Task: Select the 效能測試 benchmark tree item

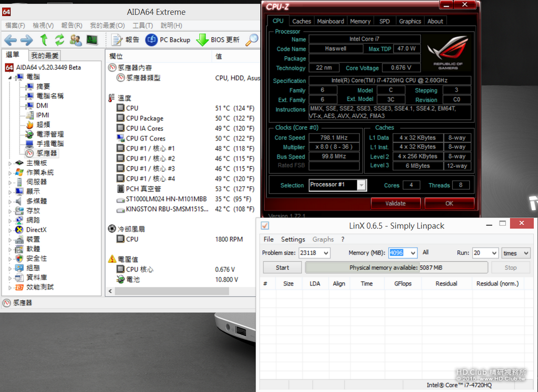Action: coord(40,287)
